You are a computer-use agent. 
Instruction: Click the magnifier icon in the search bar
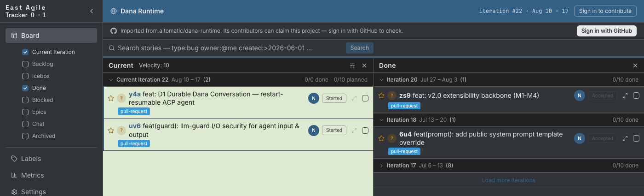coord(112,48)
